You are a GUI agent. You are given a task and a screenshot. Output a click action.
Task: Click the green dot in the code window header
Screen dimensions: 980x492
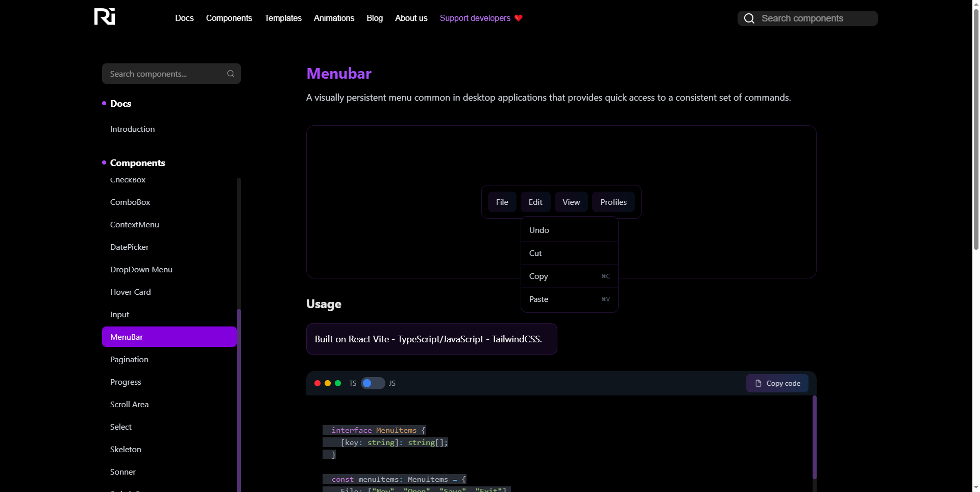(338, 383)
